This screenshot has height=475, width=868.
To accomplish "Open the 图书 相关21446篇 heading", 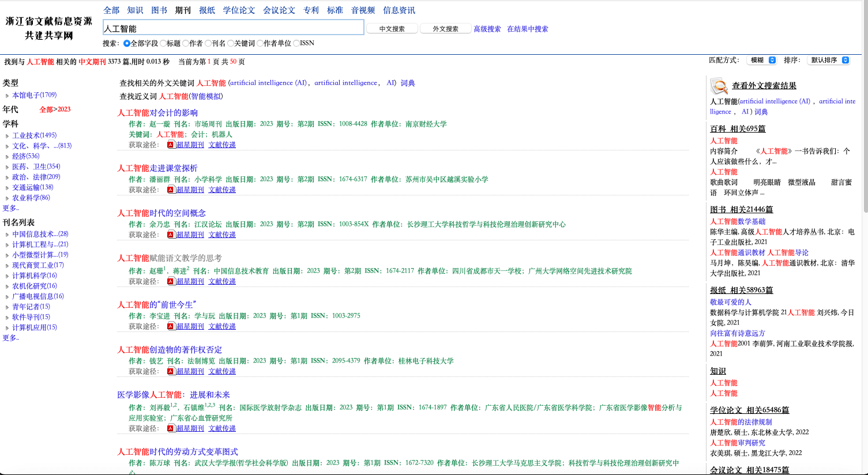I will (x=742, y=210).
